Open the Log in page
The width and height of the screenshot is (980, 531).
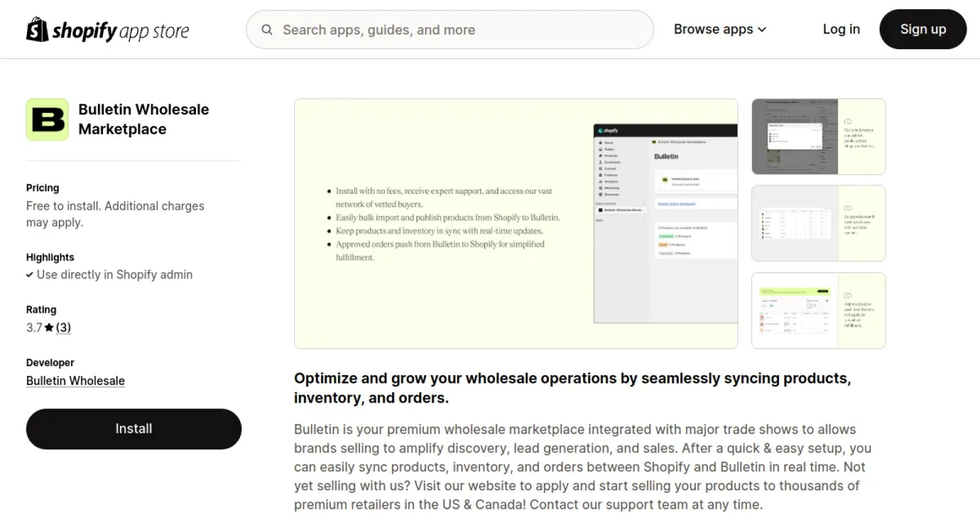(x=840, y=29)
